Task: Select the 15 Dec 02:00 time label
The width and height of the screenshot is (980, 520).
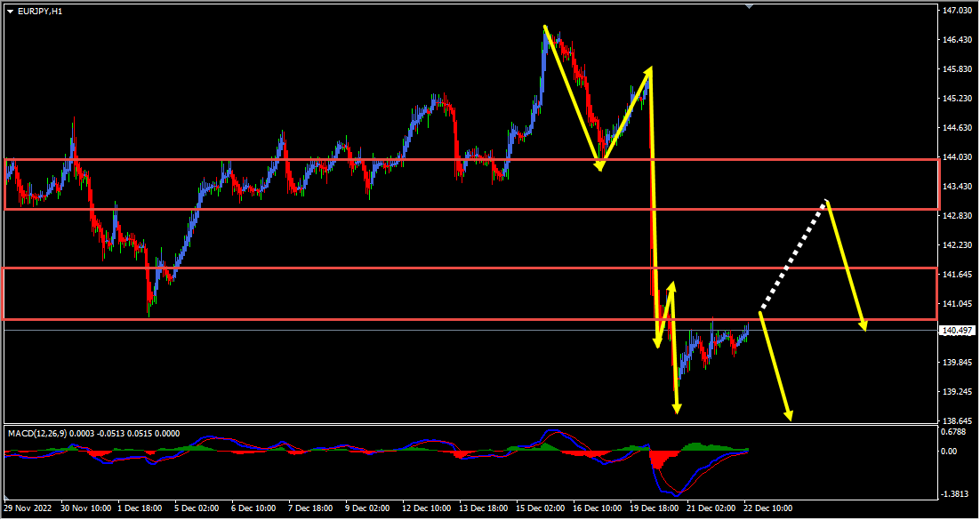Action: click(x=542, y=508)
